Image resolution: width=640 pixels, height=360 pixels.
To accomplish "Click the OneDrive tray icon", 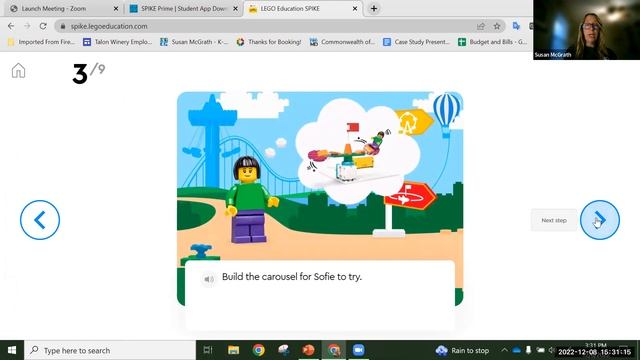I will tap(517, 350).
